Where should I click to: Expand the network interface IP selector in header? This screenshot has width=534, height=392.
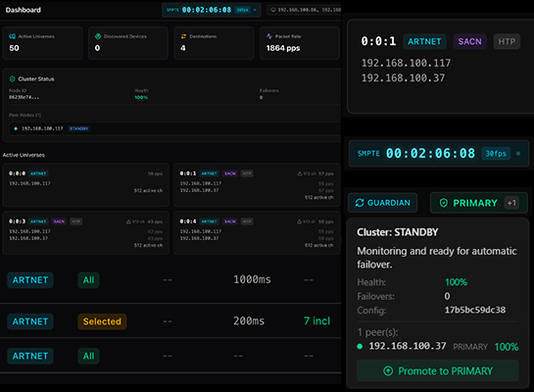304,10
